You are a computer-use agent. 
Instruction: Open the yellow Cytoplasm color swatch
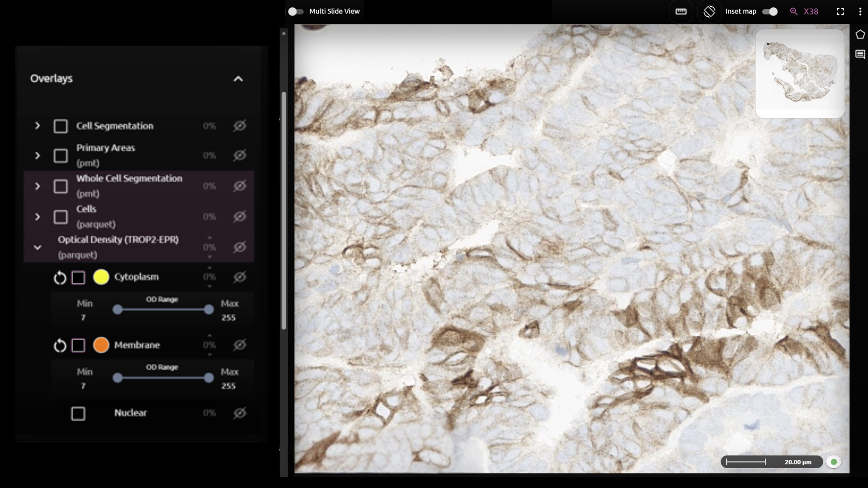101,277
